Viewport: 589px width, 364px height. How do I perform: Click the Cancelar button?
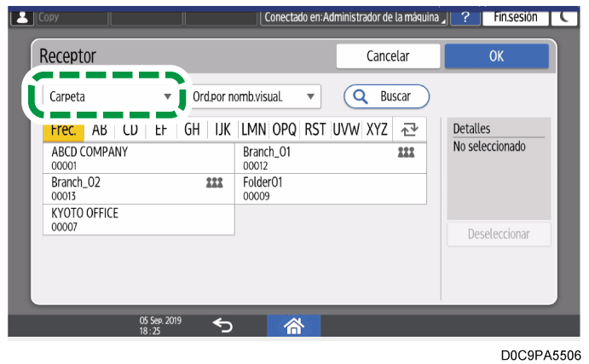(387, 56)
